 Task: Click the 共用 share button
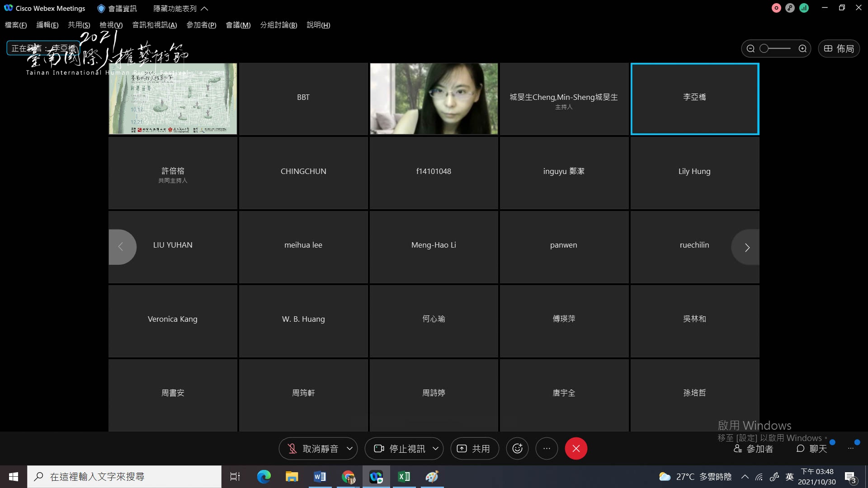coord(475,449)
